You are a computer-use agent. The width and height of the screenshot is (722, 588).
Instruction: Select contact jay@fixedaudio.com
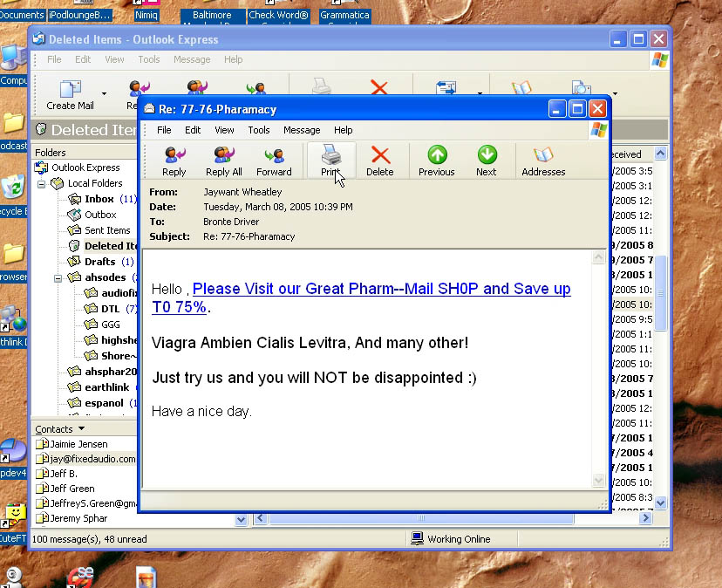(x=85, y=459)
